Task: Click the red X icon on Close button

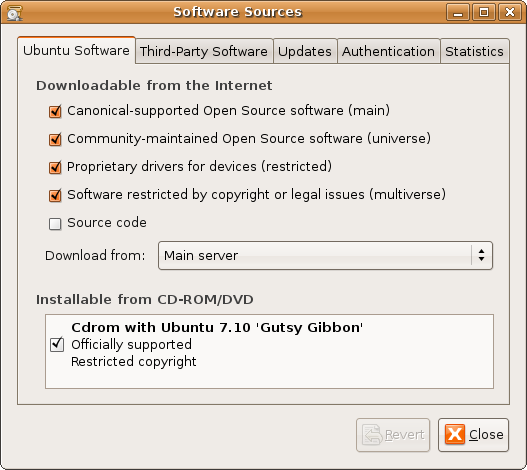Action: click(x=455, y=434)
